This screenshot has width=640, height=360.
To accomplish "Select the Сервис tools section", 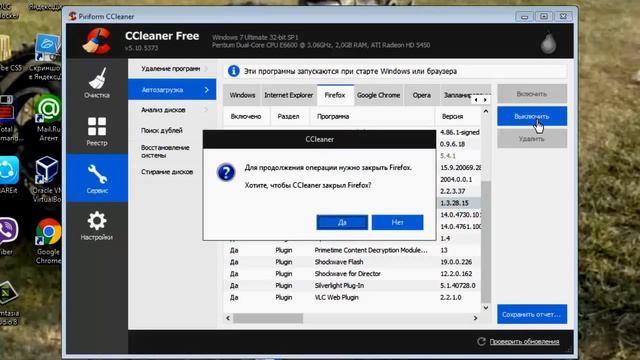I will pos(97,178).
